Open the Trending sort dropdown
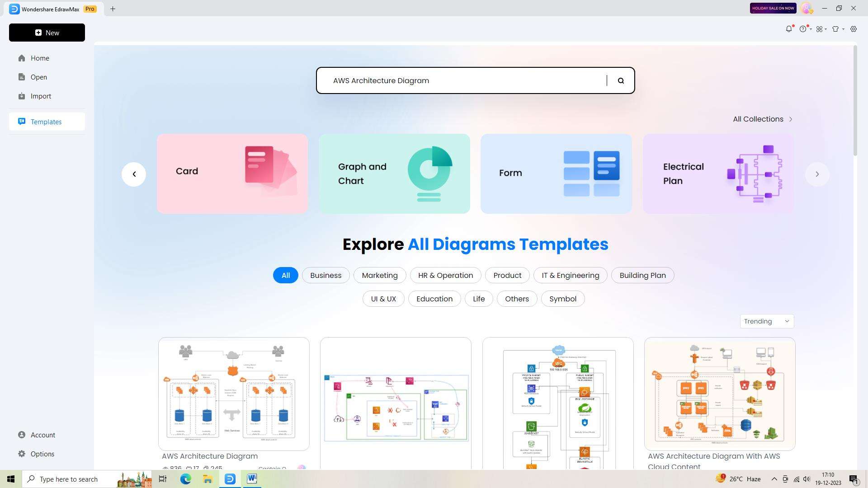 tap(767, 321)
